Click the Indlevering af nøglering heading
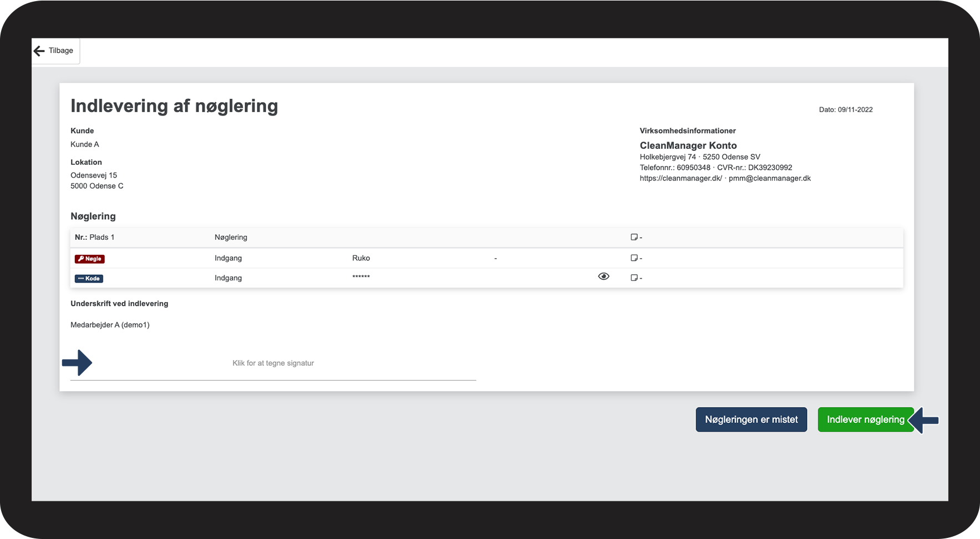 [174, 106]
